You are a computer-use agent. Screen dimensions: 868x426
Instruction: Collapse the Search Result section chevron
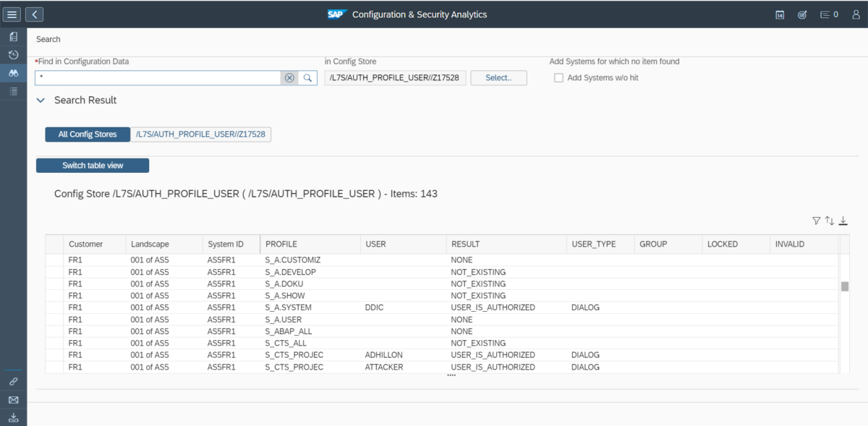pos(41,101)
